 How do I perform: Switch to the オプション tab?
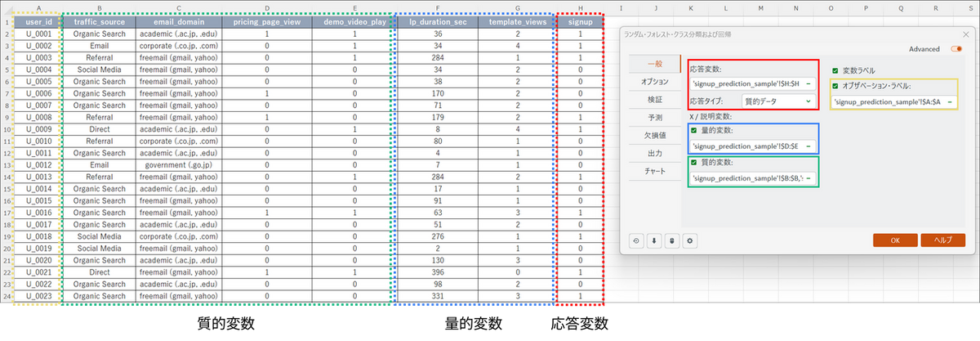coord(655,82)
